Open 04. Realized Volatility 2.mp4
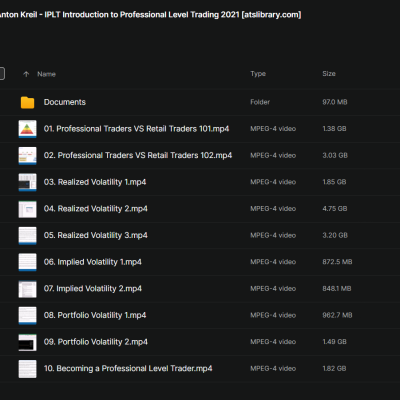This screenshot has height=400, width=400. (x=96, y=209)
